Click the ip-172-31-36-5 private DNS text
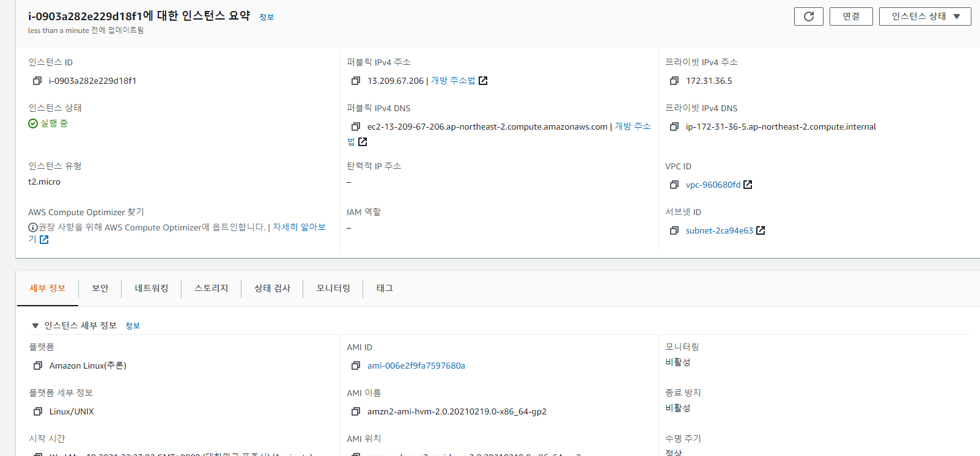 click(781, 127)
